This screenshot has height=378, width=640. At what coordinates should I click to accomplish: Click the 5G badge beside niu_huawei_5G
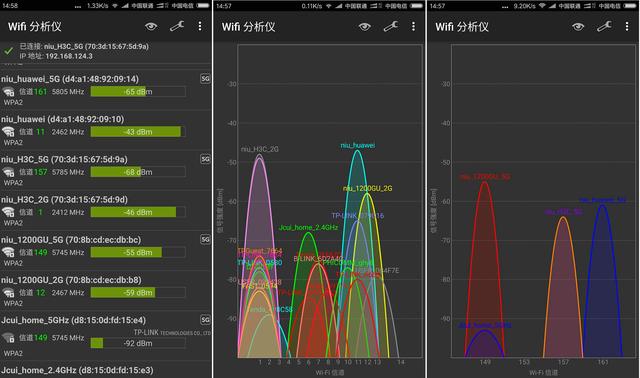click(x=205, y=78)
